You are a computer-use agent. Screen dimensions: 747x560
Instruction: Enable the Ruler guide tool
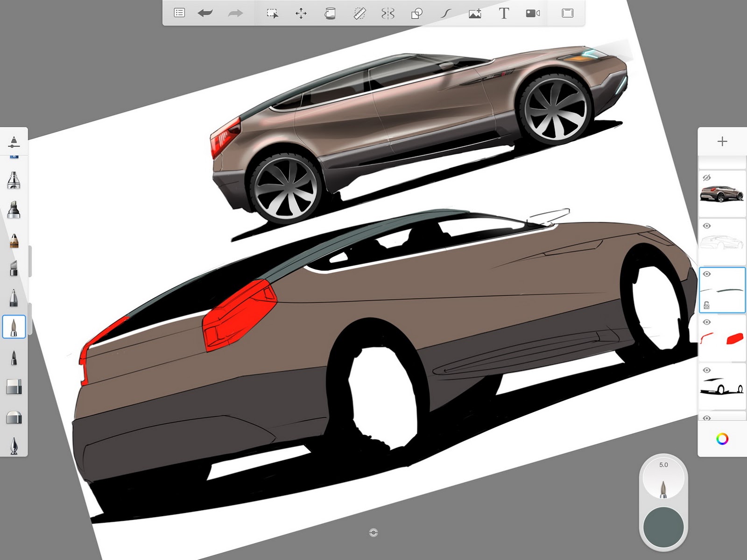(359, 13)
